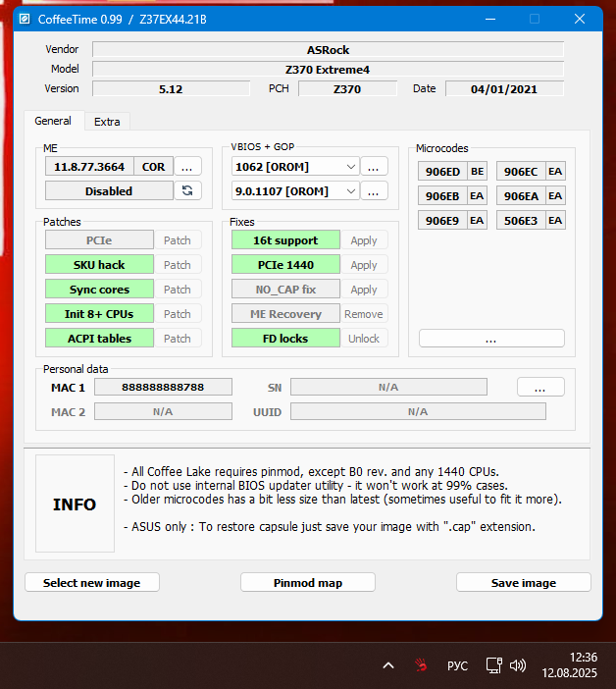Switch to the Extra tab

click(x=107, y=122)
